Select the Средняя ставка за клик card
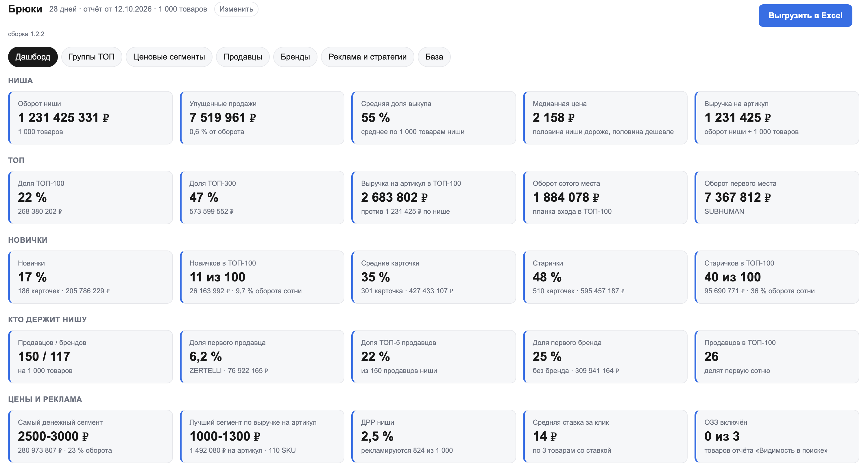 pyautogui.click(x=605, y=437)
